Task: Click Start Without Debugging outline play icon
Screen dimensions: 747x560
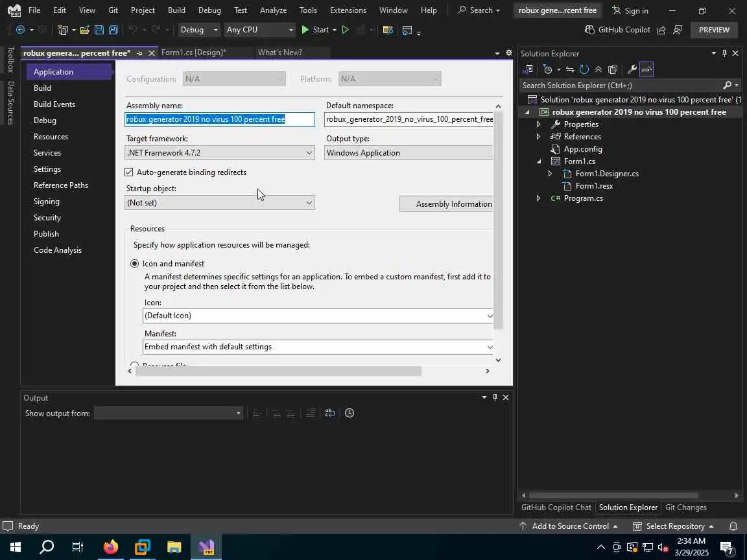Action: click(x=346, y=30)
